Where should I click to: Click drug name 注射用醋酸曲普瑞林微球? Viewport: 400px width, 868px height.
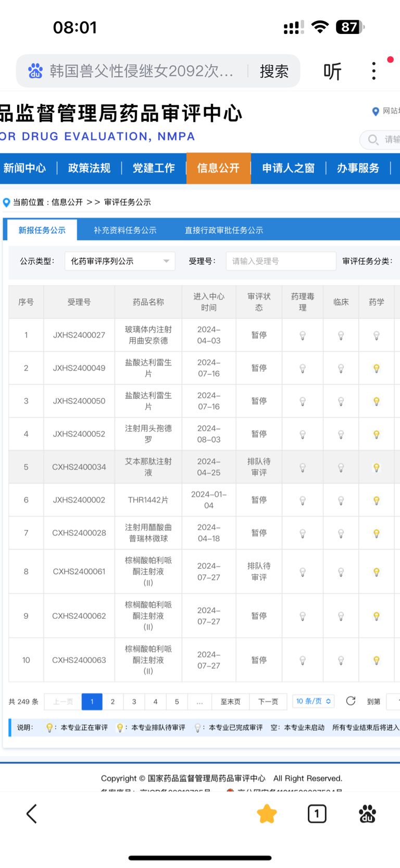(148, 533)
